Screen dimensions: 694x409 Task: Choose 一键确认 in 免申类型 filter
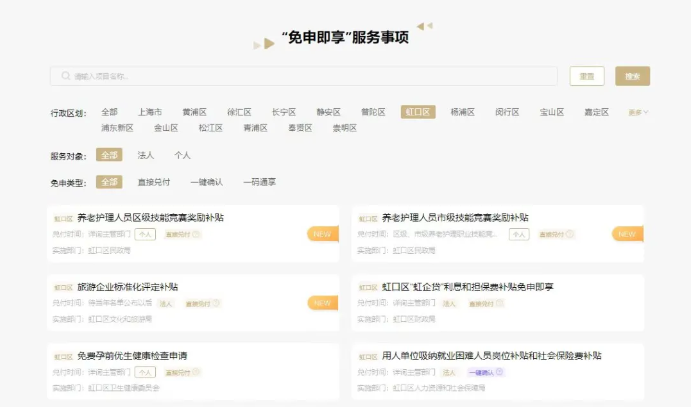206,182
